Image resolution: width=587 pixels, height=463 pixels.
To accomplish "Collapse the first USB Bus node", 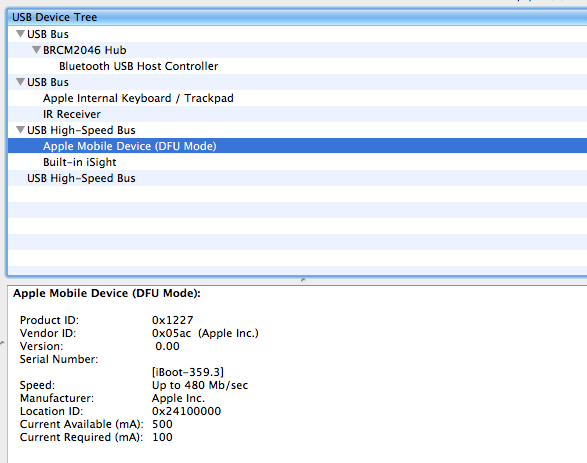I will point(21,34).
